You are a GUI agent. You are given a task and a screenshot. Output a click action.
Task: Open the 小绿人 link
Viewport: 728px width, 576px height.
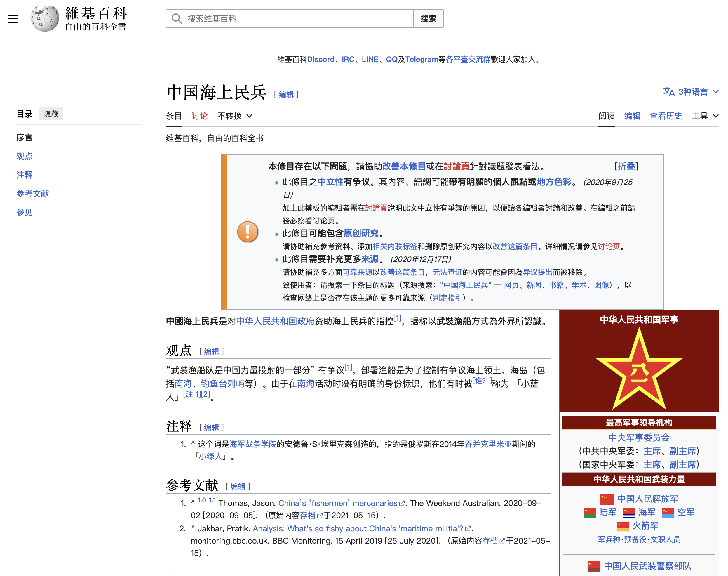tap(210, 456)
